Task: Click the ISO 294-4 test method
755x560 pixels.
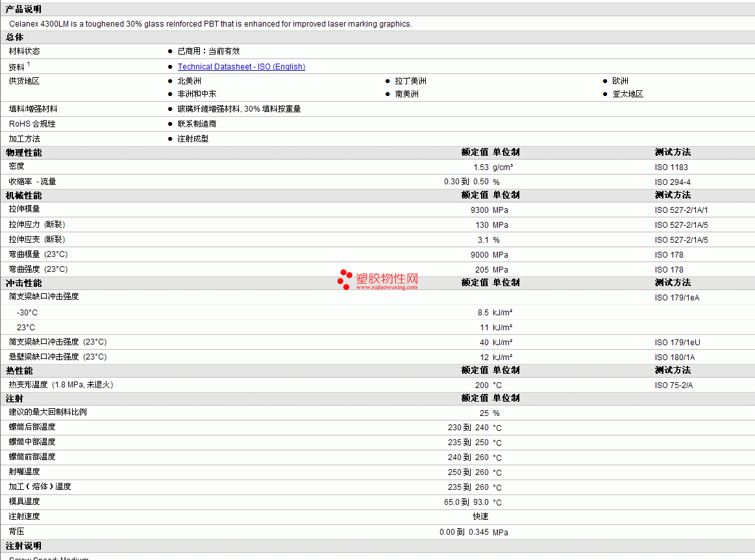Action: (673, 182)
